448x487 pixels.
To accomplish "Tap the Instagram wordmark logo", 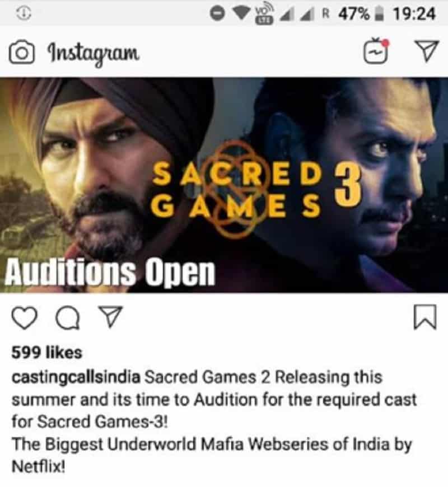I will [x=94, y=53].
